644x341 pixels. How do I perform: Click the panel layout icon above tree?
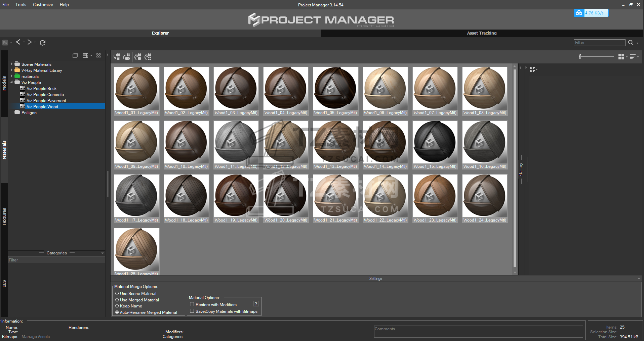[85, 56]
